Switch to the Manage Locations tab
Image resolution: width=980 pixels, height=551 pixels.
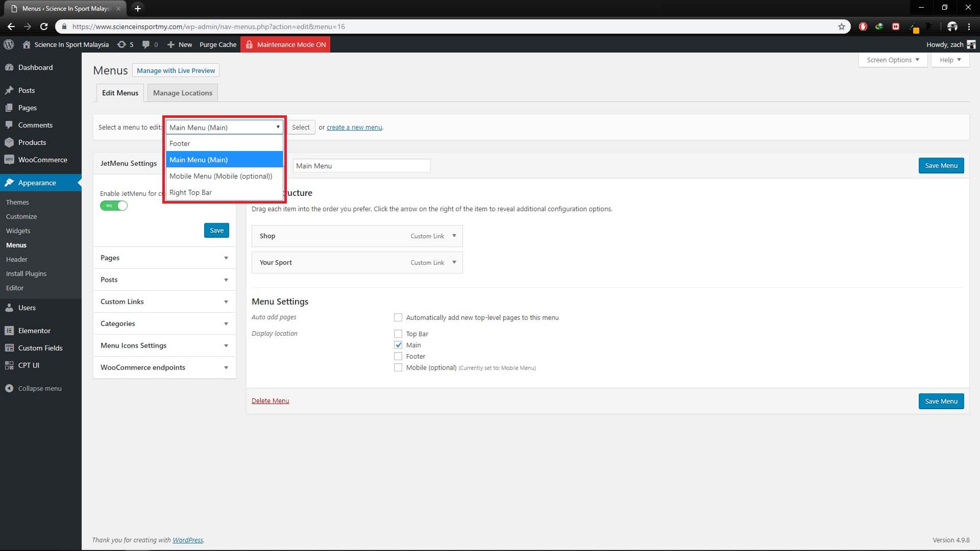(183, 93)
